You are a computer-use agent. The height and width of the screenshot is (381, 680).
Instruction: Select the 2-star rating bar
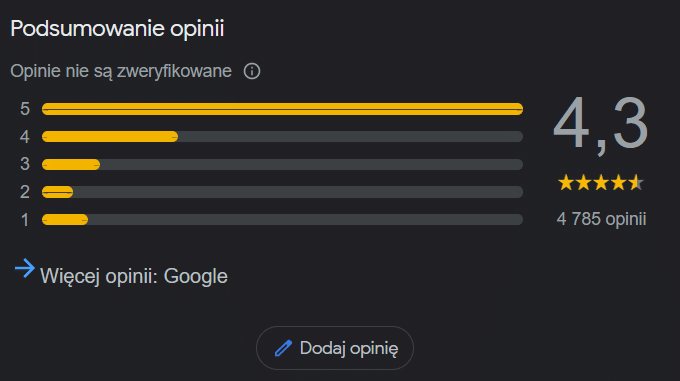(x=282, y=192)
